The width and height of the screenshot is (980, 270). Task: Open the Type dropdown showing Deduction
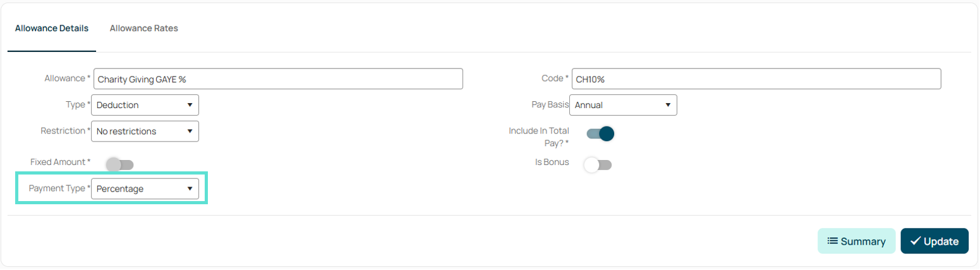pyautogui.click(x=145, y=105)
